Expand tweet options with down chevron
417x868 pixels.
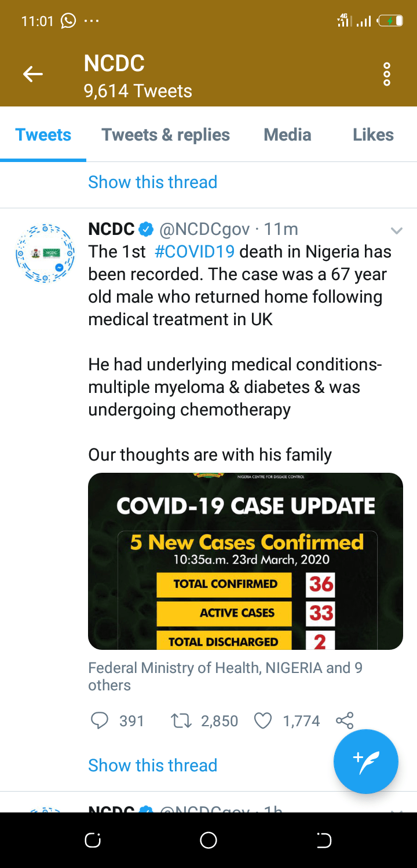click(397, 231)
